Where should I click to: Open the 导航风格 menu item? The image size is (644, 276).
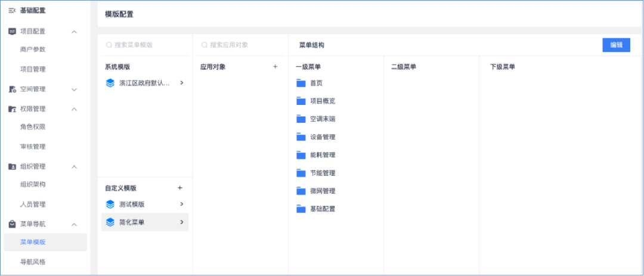(x=33, y=262)
